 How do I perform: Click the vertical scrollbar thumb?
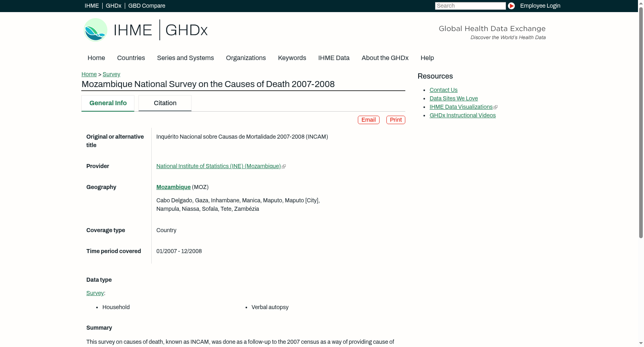pyautogui.click(x=641, y=123)
